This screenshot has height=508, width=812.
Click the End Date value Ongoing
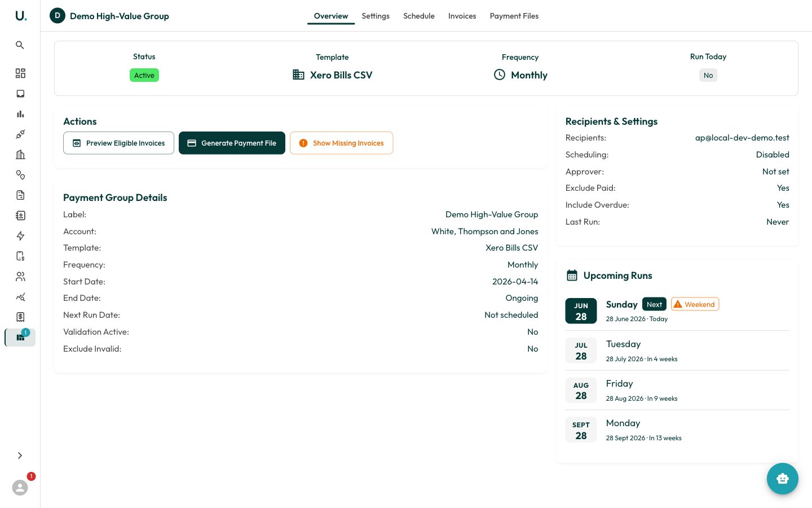[522, 298]
